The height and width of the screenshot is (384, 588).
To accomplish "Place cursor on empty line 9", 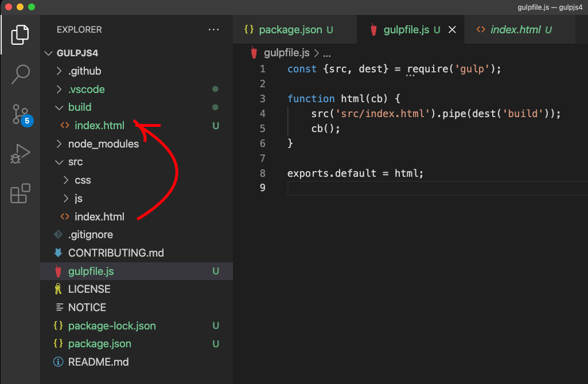I will 437,188.
